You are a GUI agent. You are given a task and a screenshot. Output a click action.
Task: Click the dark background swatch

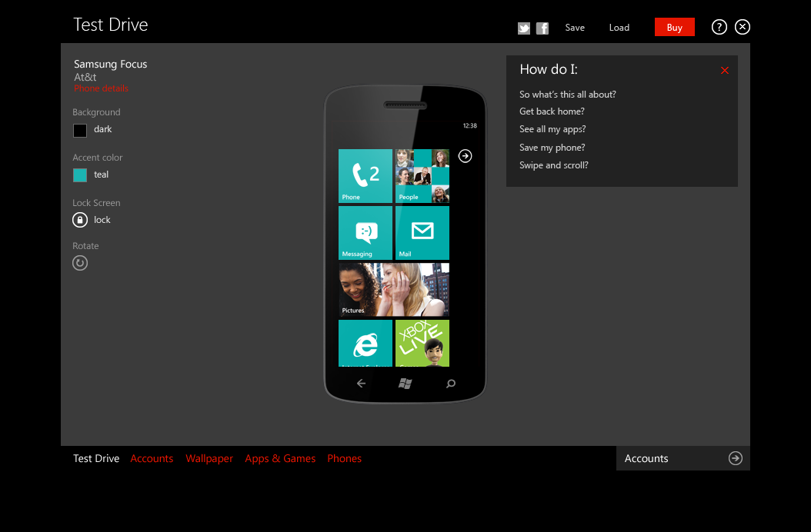(80, 130)
